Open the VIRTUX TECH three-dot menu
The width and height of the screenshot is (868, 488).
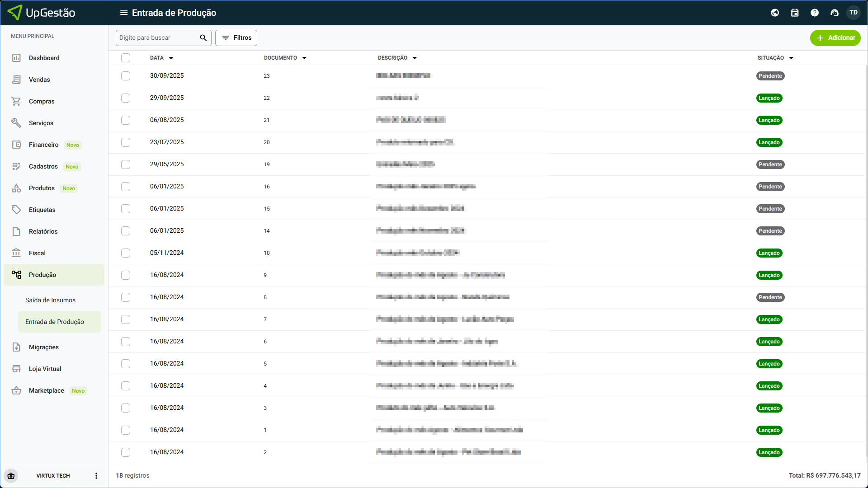click(x=96, y=476)
